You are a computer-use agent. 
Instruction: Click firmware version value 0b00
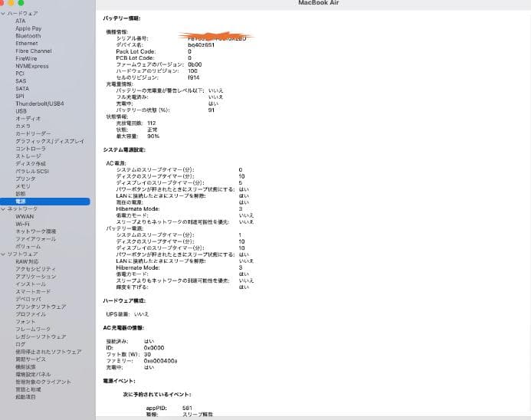195,64
